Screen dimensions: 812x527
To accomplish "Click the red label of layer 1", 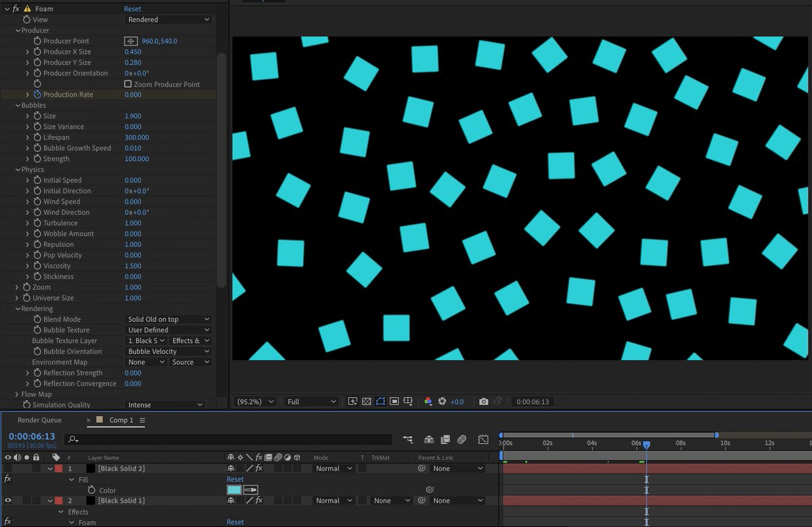I will [x=58, y=468].
